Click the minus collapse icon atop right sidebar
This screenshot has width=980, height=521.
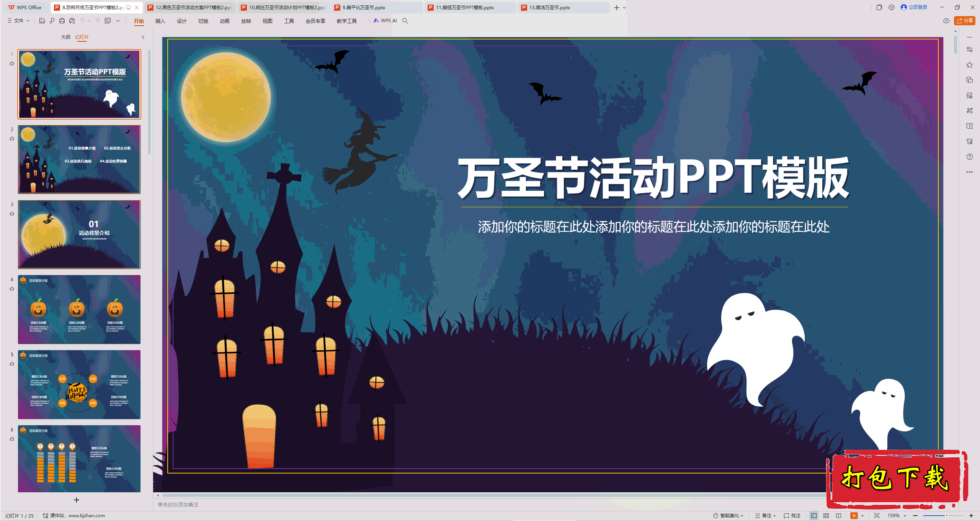pos(970,37)
